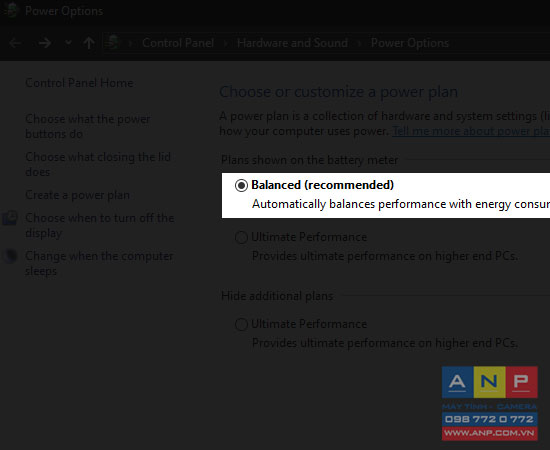Click the Power Options icon in the address bar
The width and height of the screenshot is (550, 450).
tap(112, 43)
